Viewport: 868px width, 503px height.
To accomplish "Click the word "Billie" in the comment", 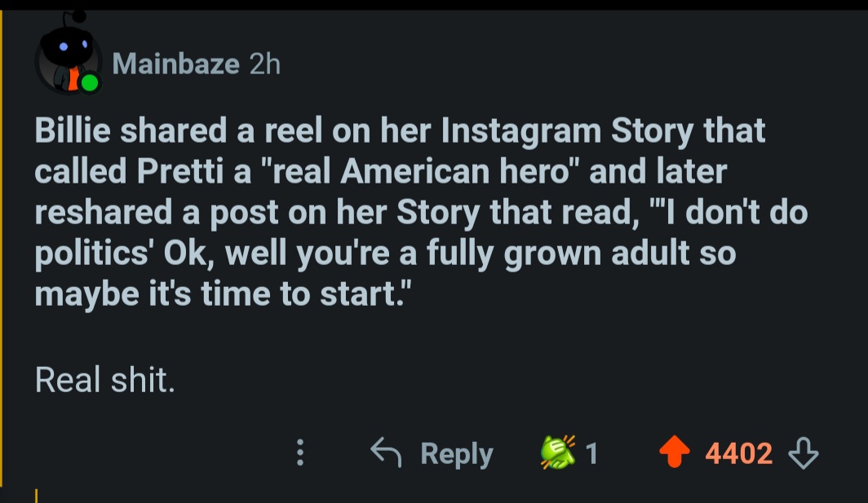I will 74,131.
